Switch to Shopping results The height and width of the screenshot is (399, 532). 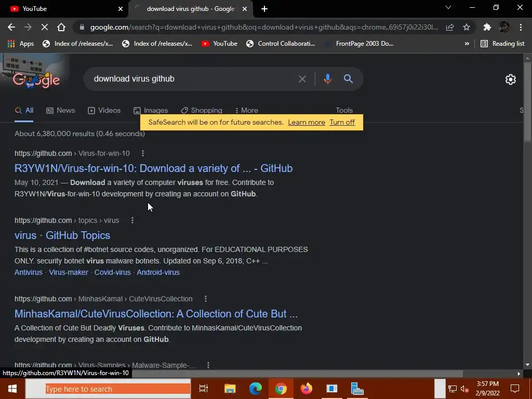(x=202, y=110)
